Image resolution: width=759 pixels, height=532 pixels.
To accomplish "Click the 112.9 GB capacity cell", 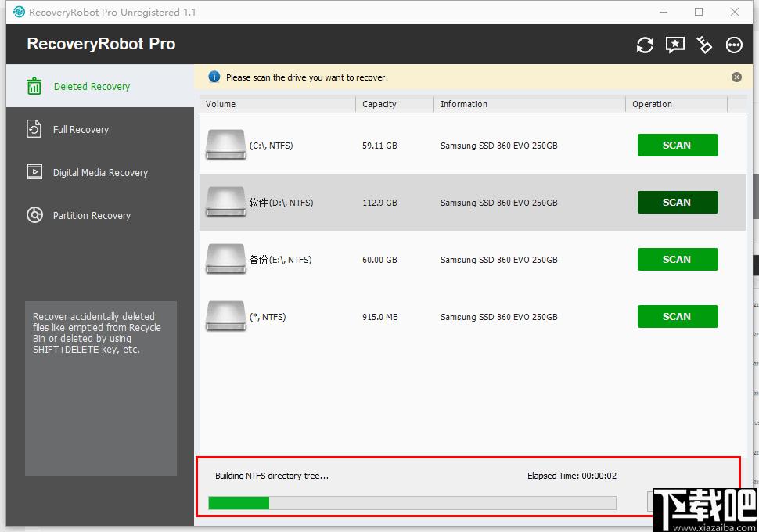I will [x=379, y=203].
